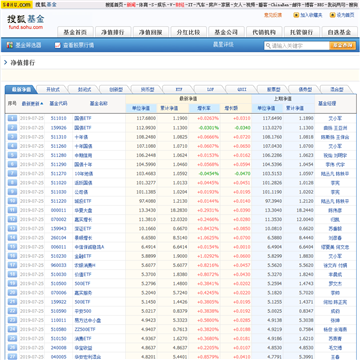Screen dimensions: 360x360
Task: Open fund code 070002 link
Action: click(58, 219)
